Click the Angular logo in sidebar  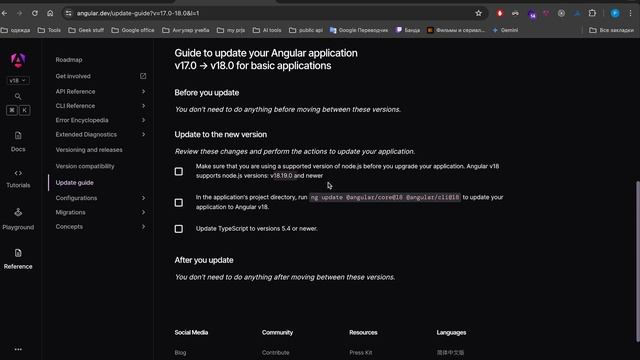[18, 60]
